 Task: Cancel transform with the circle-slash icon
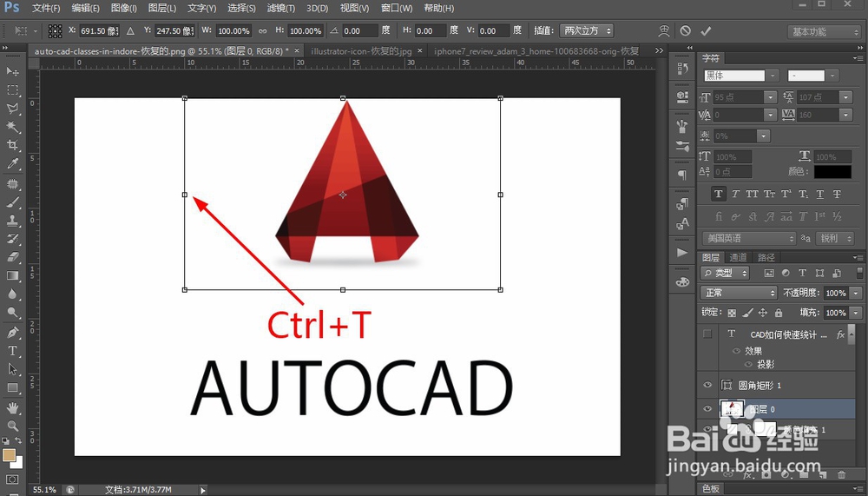[686, 31]
